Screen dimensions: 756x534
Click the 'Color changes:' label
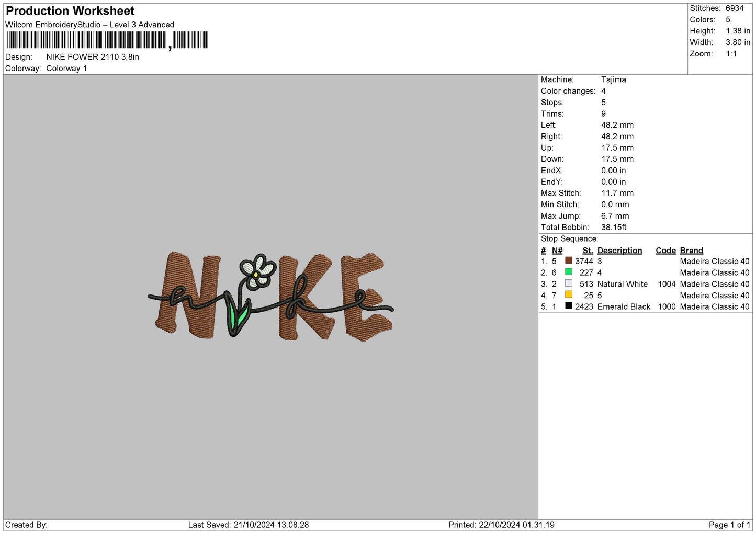click(x=568, y=91)
